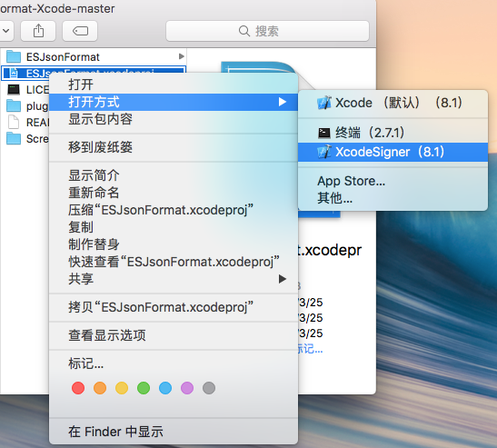The image size is (497, 448).
Task: Click the Xcode app icon in submenu
Action: click(324, 103)
